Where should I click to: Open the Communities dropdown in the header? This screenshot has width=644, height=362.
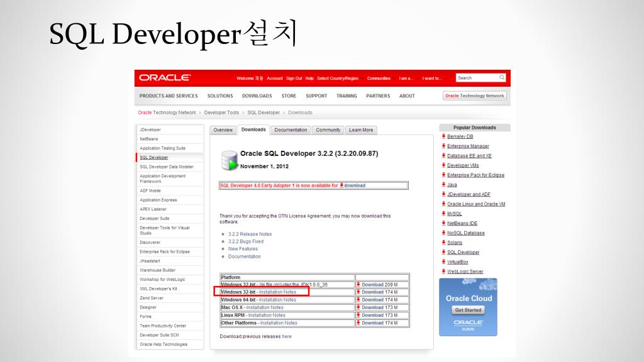(379, 78)
